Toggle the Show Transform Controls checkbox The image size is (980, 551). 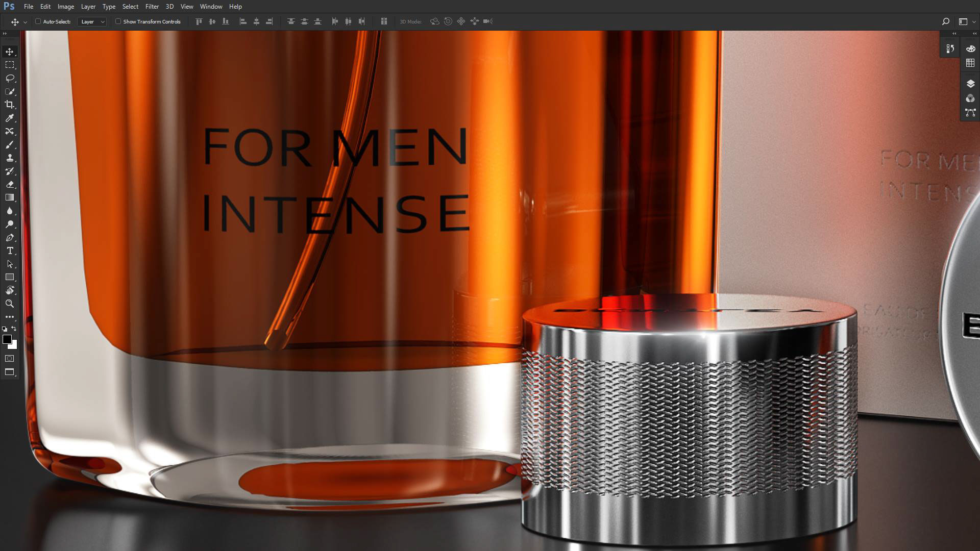(118, 21)
